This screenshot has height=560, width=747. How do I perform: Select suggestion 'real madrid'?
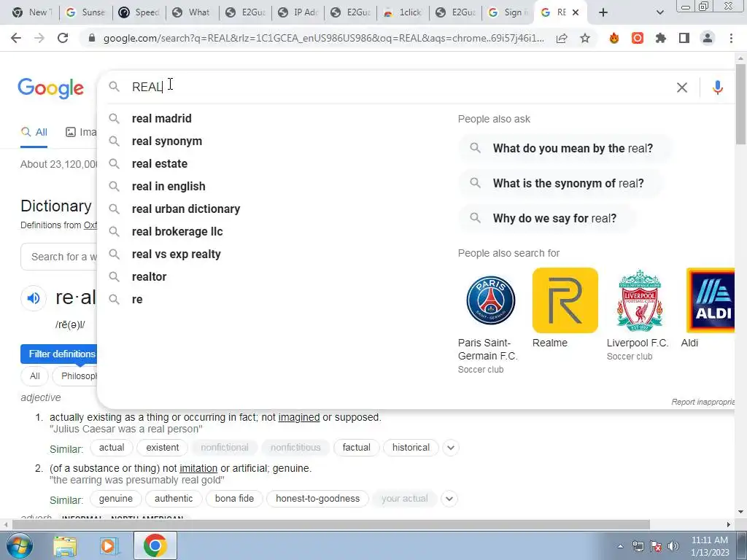coord(161,118)
